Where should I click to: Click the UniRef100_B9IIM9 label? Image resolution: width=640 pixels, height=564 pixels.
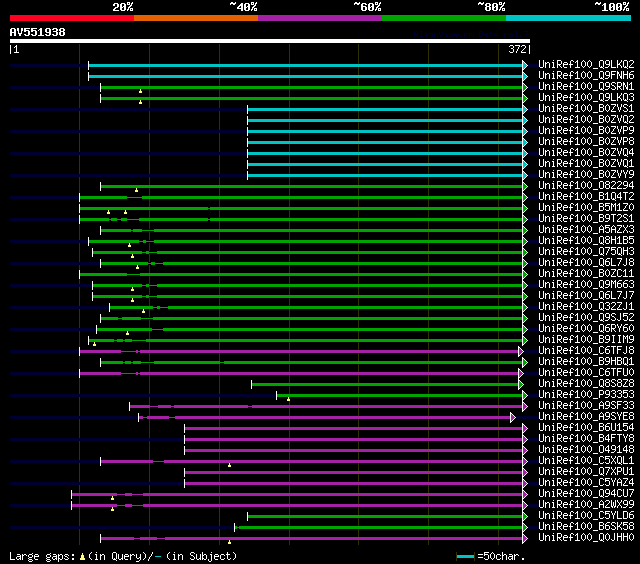click(586, 340)
